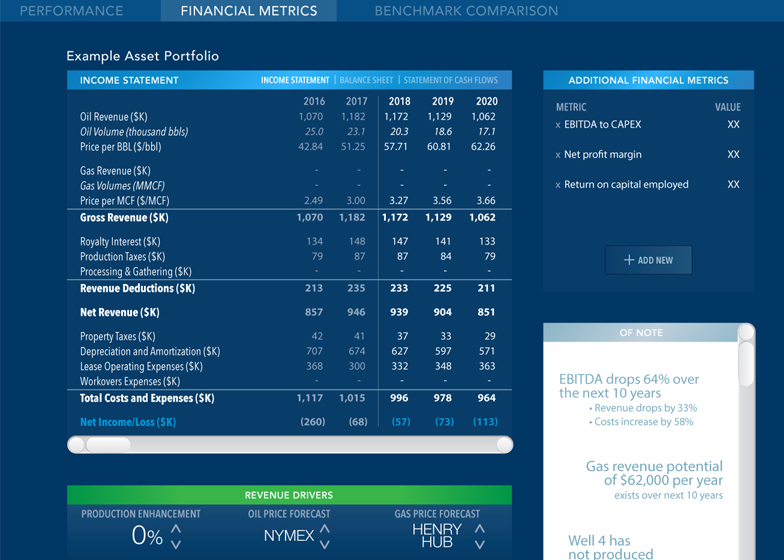Click down arrow beside NYMEX oil forecast

pos(325,544)
